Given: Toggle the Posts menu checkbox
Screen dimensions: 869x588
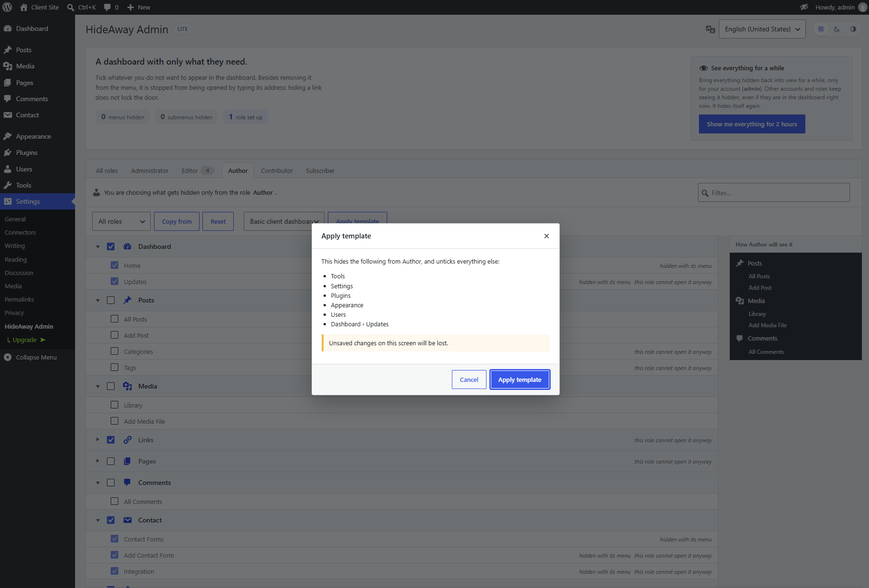Looking at the screenshot, I should [x=111, y=300].
